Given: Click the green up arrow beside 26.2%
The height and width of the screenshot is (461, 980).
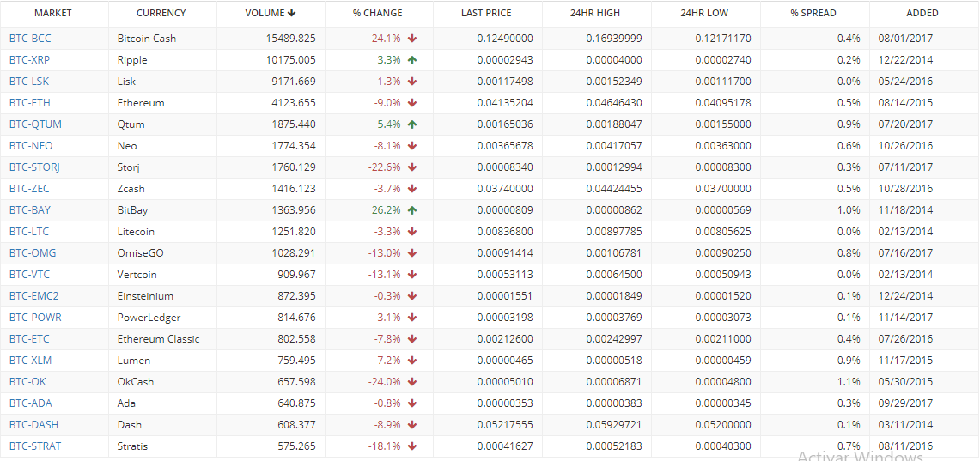Looking at the screenshot, I should pyautogui.click(x=412, y=209).
